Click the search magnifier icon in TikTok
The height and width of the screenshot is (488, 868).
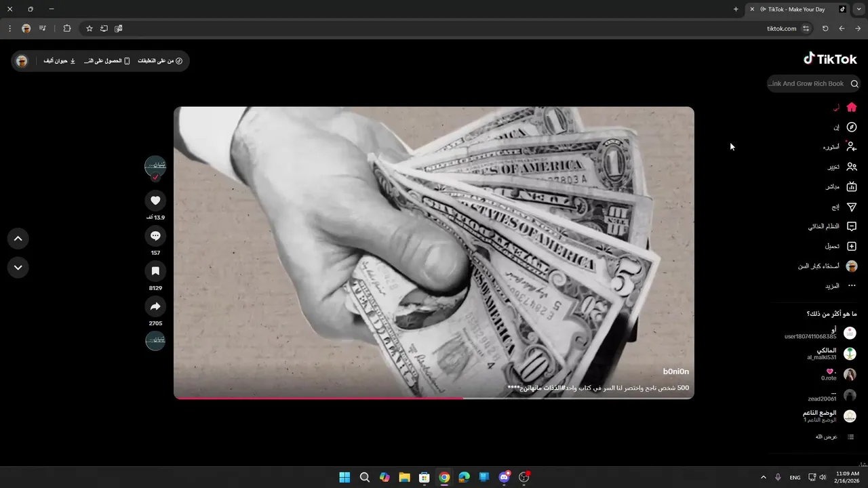[x=854, y=84]
